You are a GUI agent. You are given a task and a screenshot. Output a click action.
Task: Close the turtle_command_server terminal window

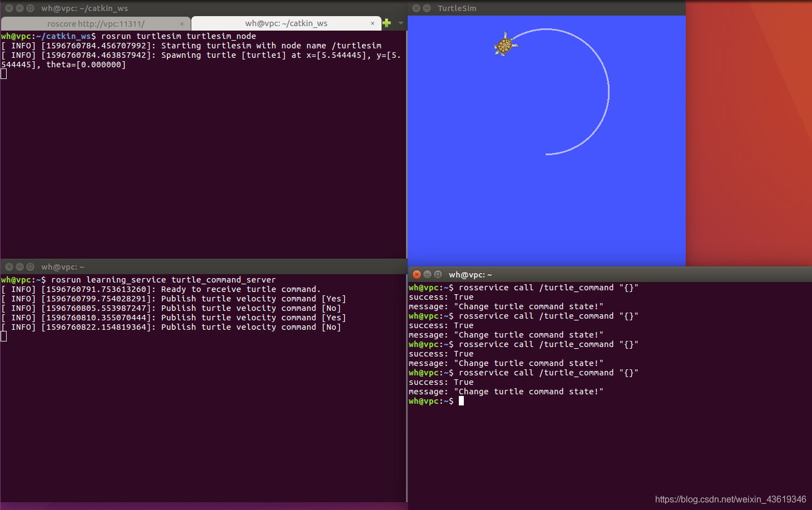[9, 267]
